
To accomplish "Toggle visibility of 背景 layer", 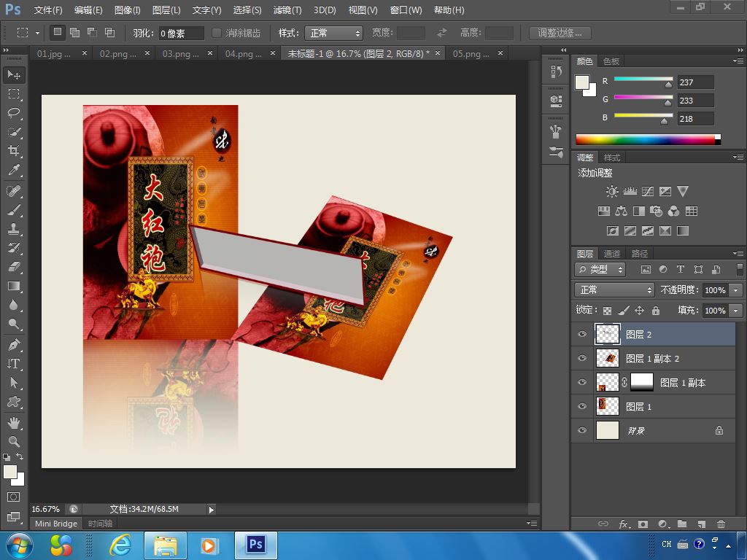I will (x=581, y=431).
